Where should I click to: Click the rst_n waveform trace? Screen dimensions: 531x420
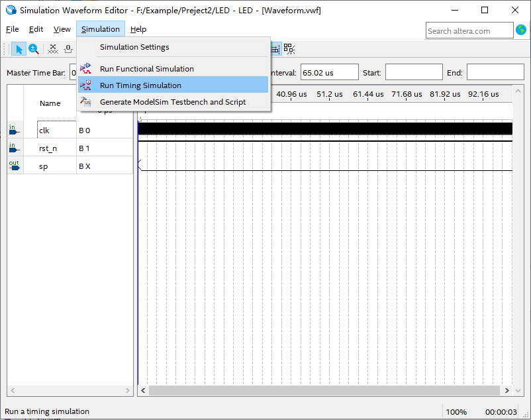[325, 141]
